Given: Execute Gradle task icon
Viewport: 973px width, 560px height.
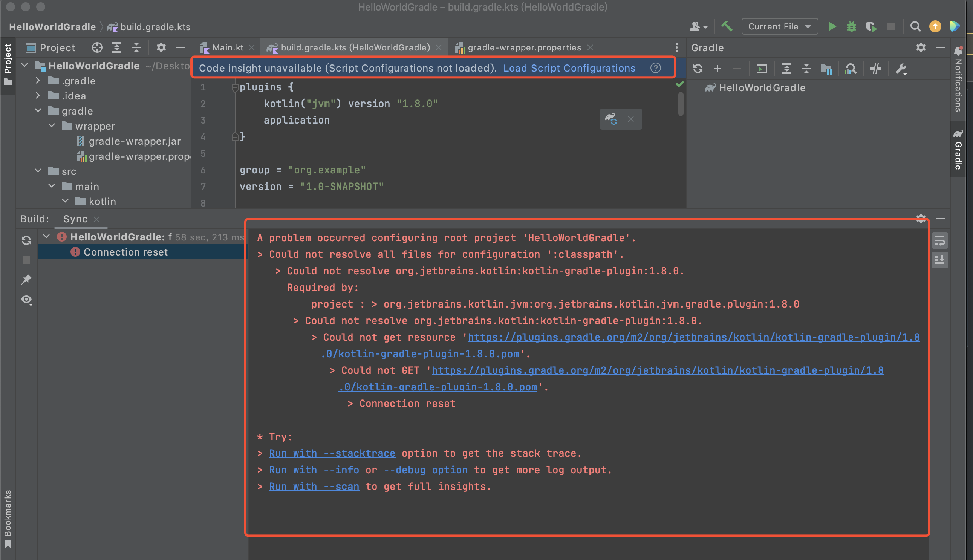Looking at the screenshot, I should [x=762, y=69].
